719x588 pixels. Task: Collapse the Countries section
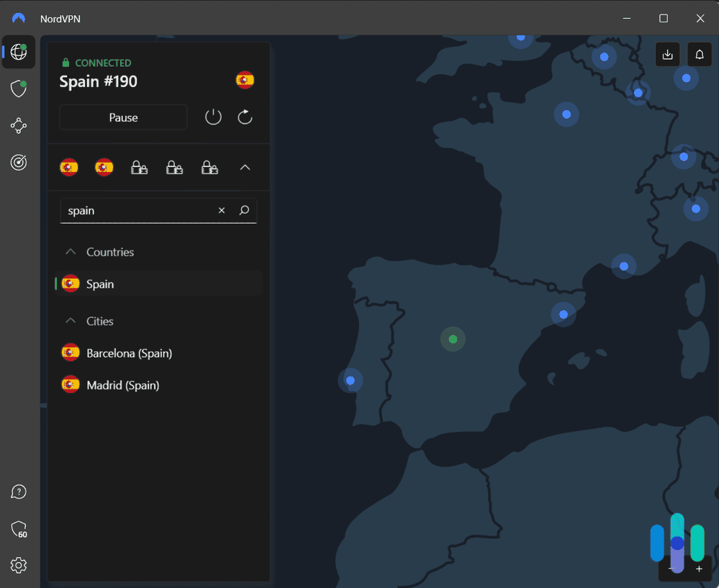tap(71, 252)
